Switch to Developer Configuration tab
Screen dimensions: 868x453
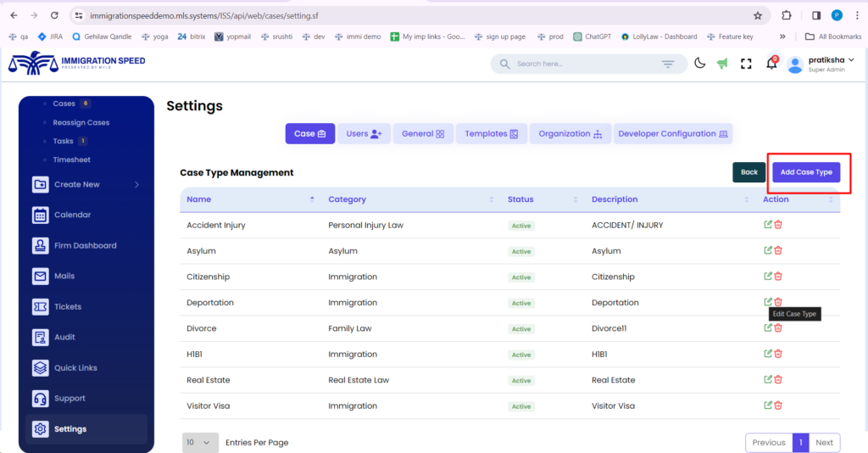tap(672, 133)
